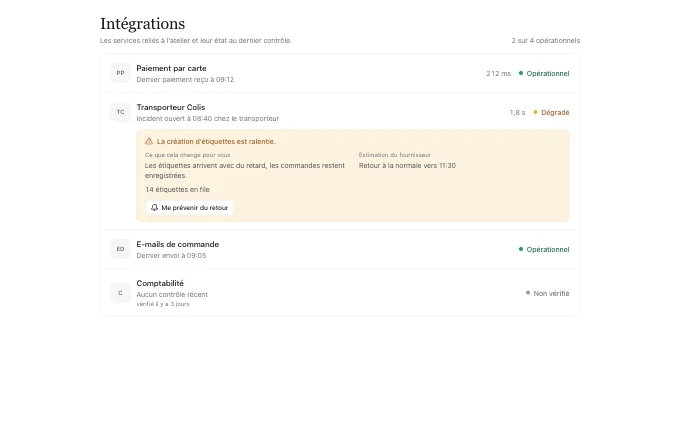The width and height of the screenshot is (680, 425).
Task: Click the 212 ms latency value
Action: [x=498, y=73]
